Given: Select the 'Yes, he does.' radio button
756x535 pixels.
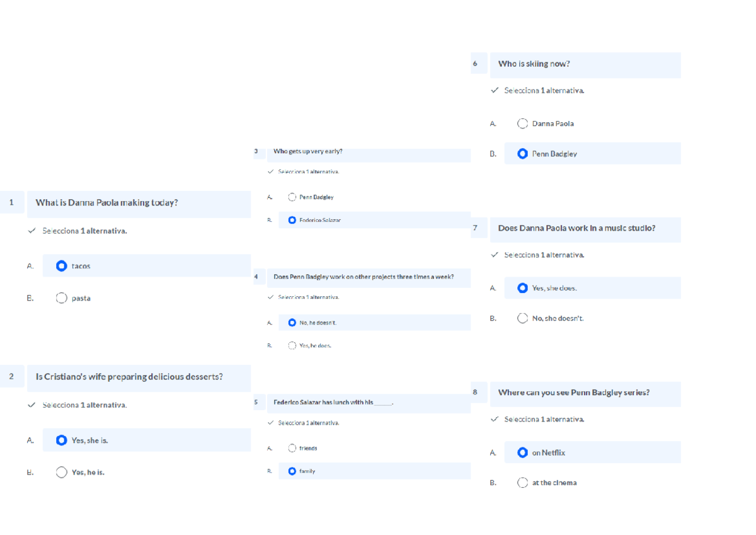Looking at the screenshot, I should [292, 345].
